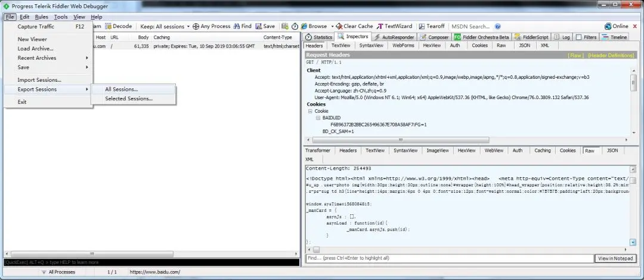The image size is (644, 280).
Task: Open the Timeline tab
Action: pyautogui.click(x=614, y=37)
